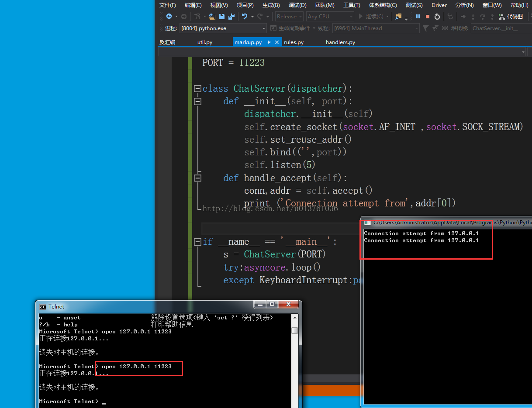This screenshot has width=532, height=408.
Task: Switch to the util.py tab
Action: pyautogui.click(x=205, y=42)
